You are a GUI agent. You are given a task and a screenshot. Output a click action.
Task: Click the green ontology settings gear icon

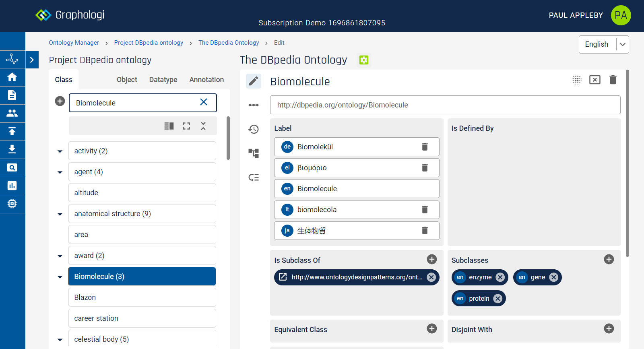click(x=364, y=60)
